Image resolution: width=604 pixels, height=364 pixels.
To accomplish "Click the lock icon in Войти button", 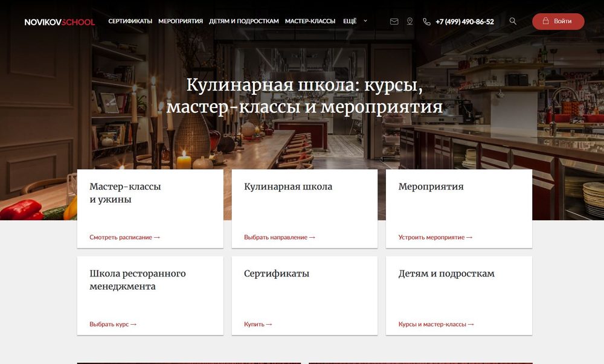I will click(x=545, y=21).
